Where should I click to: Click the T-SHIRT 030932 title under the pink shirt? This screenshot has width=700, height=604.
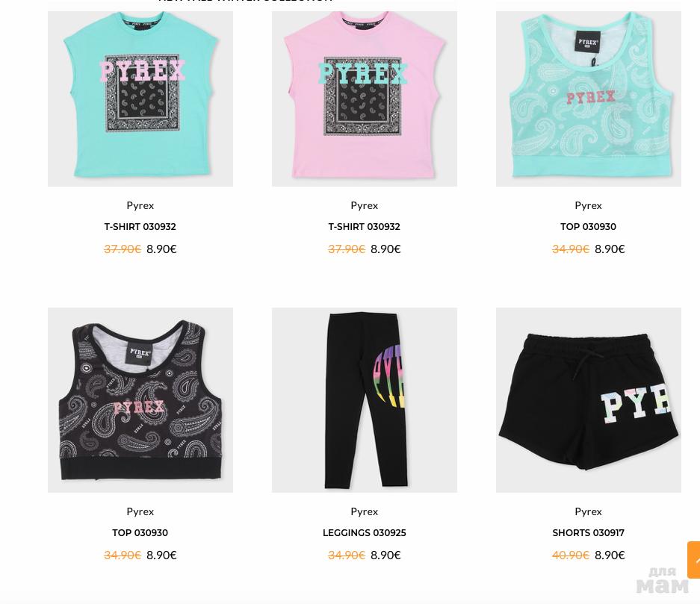(365, 227)
